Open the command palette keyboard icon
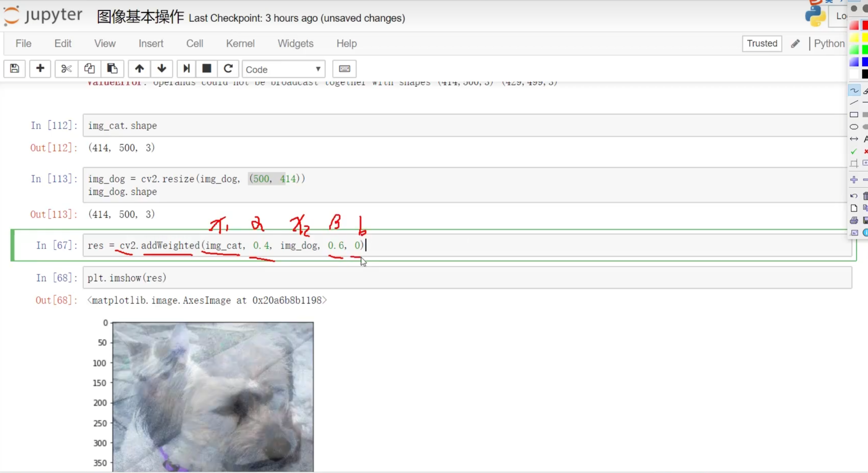The image size is (868, 473). pyautogui.click(x=344, y=69)
